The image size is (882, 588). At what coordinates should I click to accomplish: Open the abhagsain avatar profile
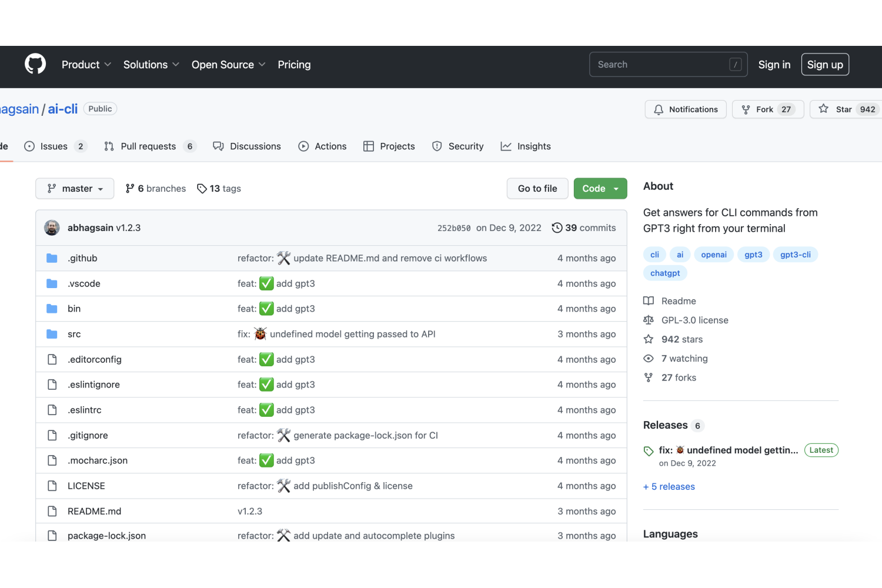[x=52, y=228]
